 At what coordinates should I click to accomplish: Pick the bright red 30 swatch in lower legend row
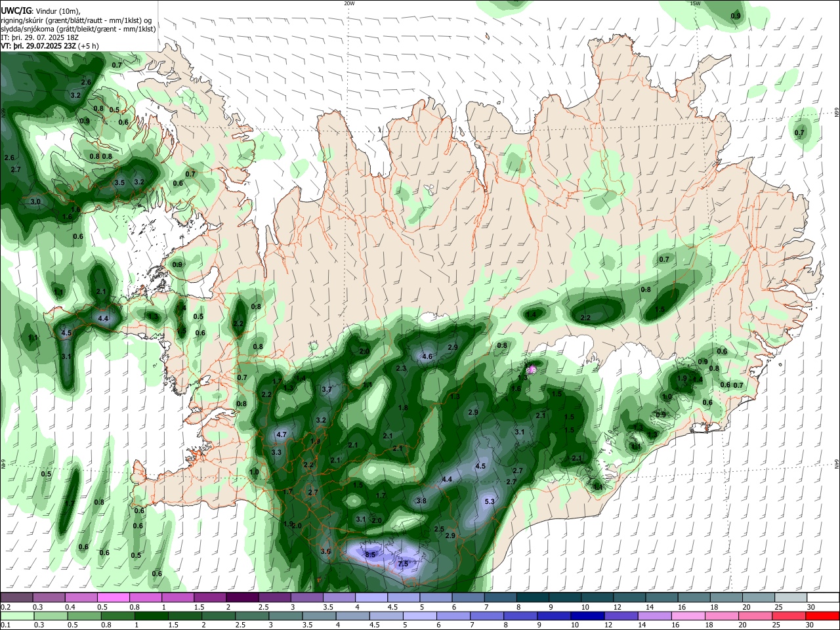pos(823,616)
